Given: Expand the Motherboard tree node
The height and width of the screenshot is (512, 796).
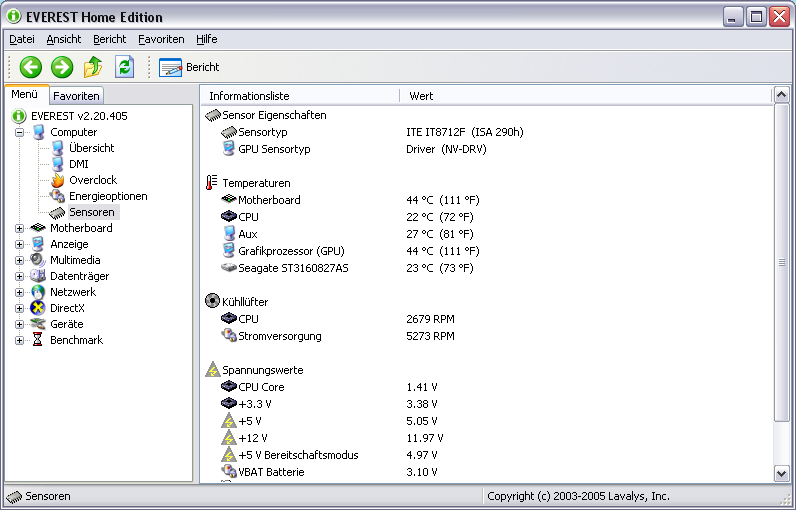Looking at the screenshot, I should tap(19, 228).
